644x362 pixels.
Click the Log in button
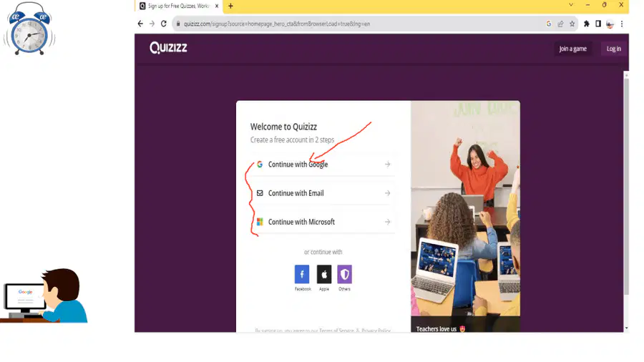tap(614, 49)
